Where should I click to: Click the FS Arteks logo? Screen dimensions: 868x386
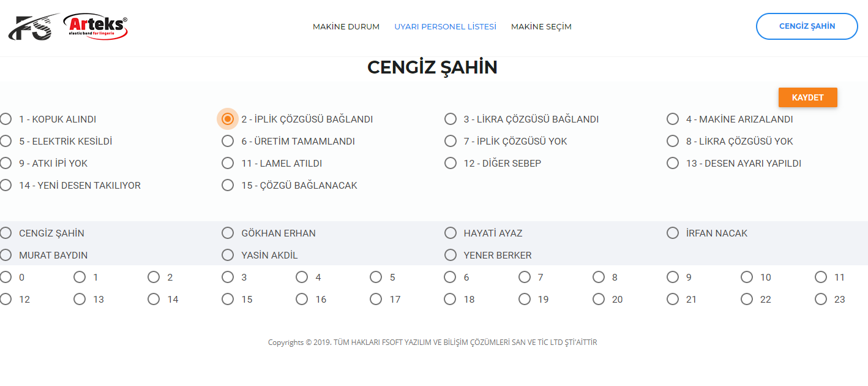coord(69,27)
